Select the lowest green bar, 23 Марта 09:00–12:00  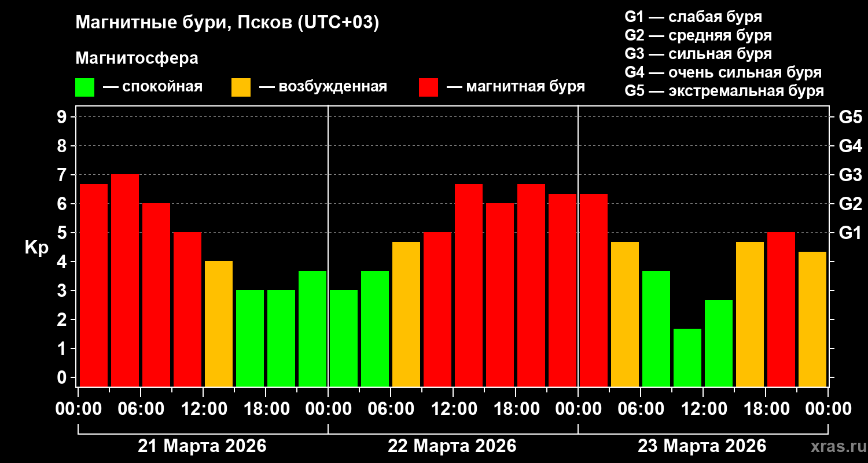coord(687,358)
